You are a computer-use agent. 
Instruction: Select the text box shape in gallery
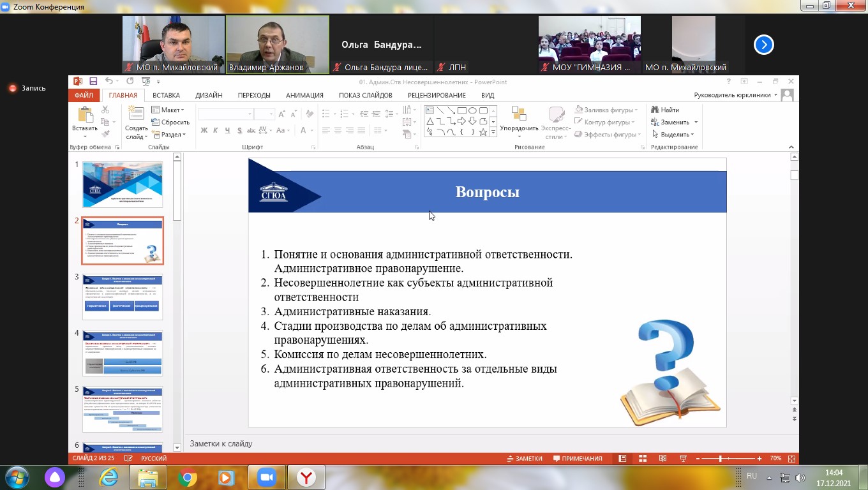[x=430, y=110]
